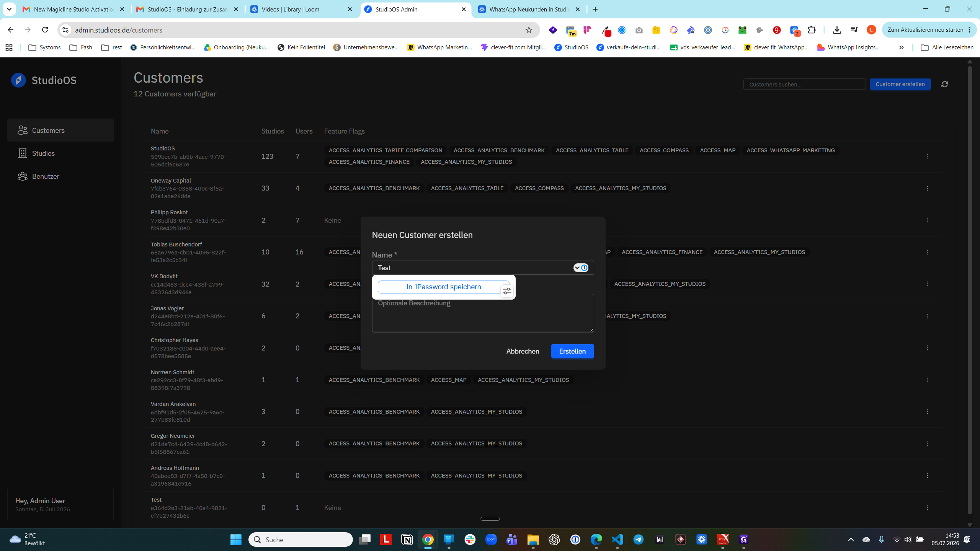
Task: Click Abbrechen to cancel the dialog
Action: 523,351
